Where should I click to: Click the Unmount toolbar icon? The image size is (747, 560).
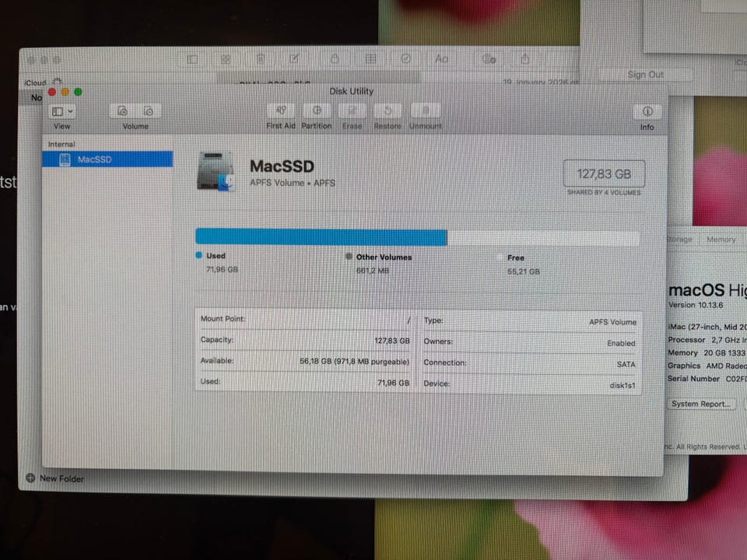426,110
